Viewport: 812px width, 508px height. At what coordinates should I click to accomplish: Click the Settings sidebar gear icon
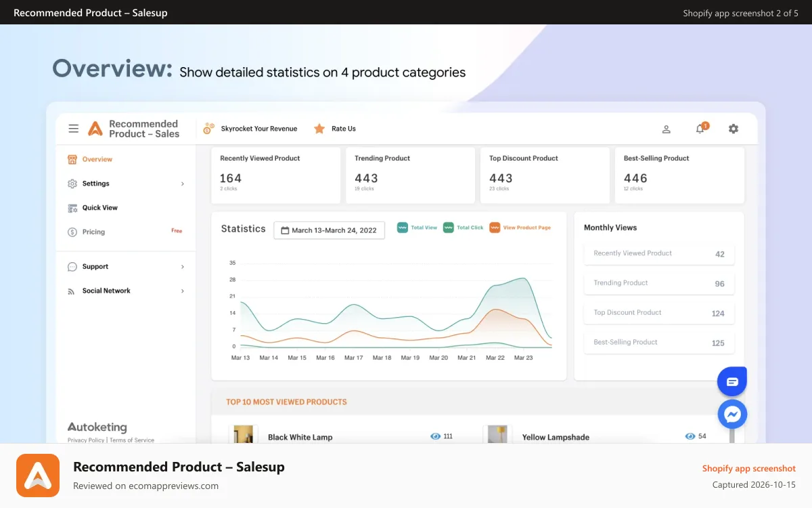[x=72, y=184]
